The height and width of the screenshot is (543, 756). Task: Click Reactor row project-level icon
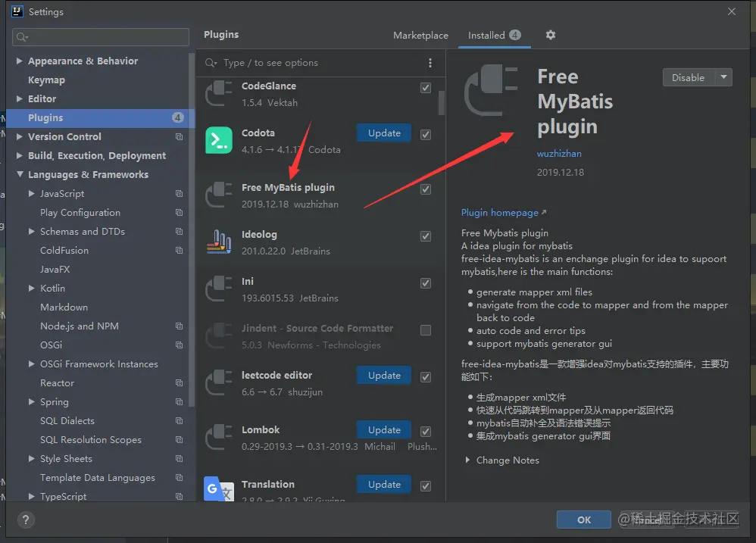[x=179, y=383]
